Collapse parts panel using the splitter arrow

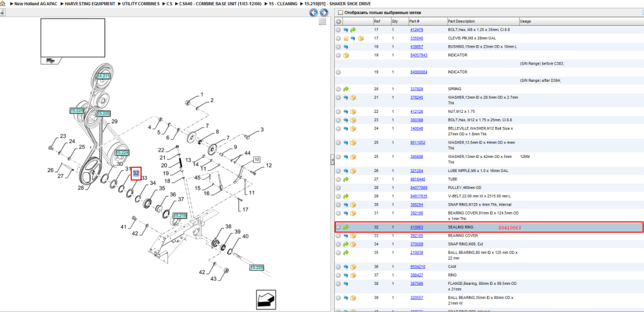pyautogui.click(x=332, y=161)
